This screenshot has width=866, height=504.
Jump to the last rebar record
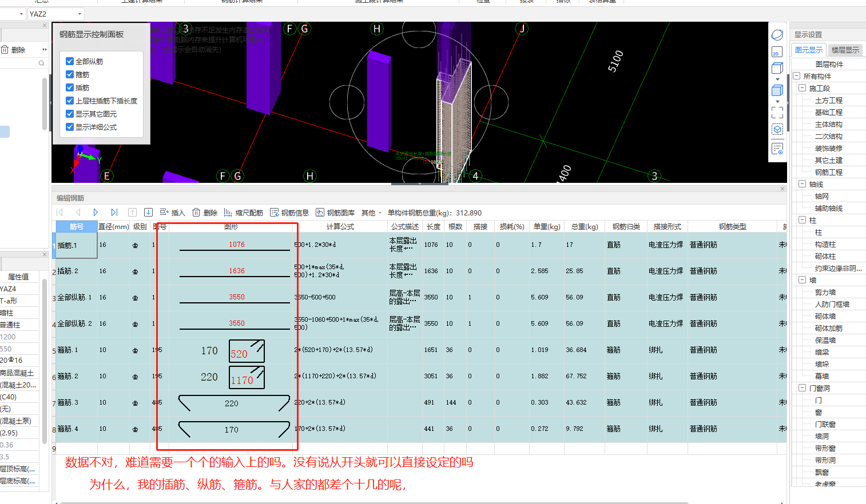click(114, 213)
